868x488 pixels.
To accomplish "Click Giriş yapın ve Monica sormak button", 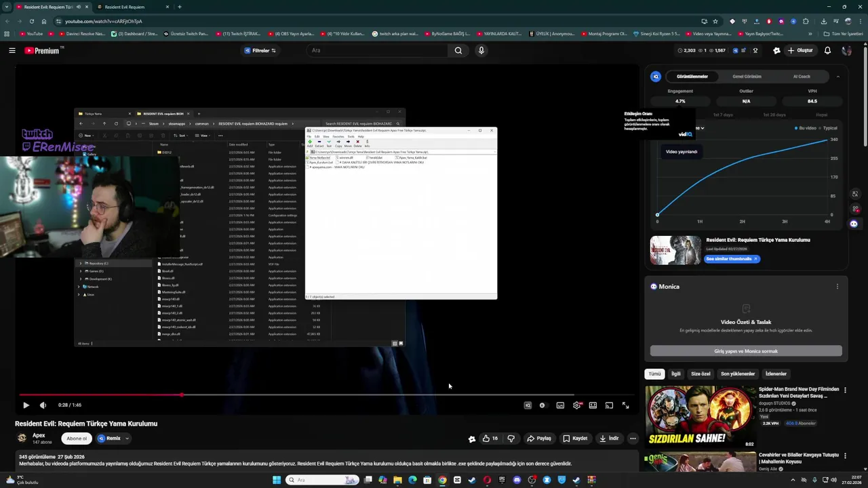I will pos(746,351).
